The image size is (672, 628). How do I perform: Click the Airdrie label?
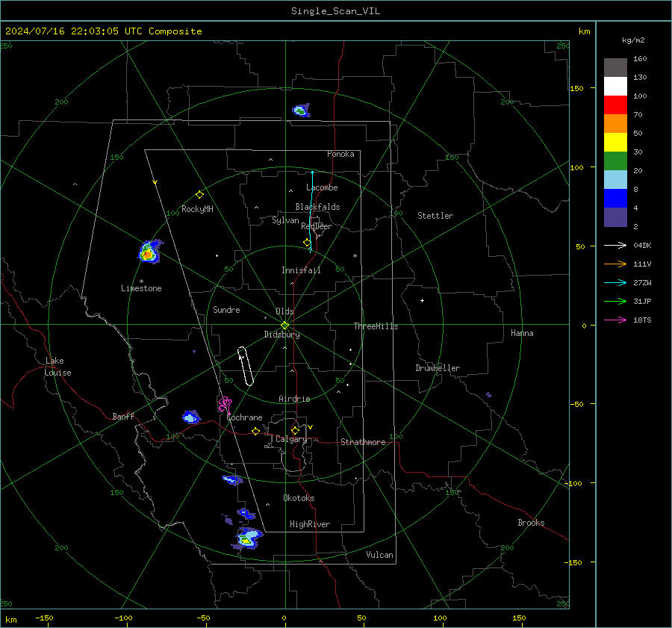(x=294, y=399)
